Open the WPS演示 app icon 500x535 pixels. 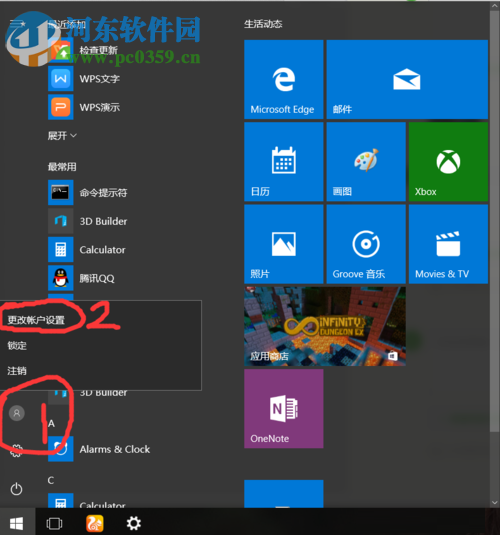coord(60,107)
